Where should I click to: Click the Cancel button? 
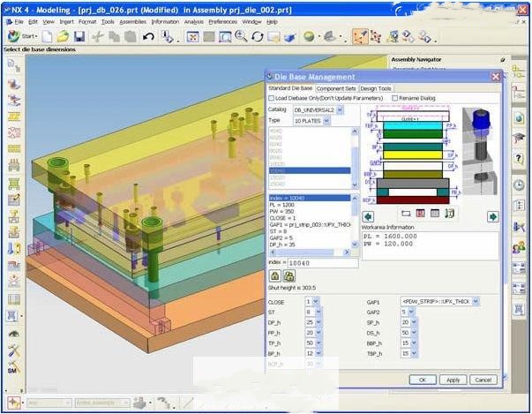483,380
